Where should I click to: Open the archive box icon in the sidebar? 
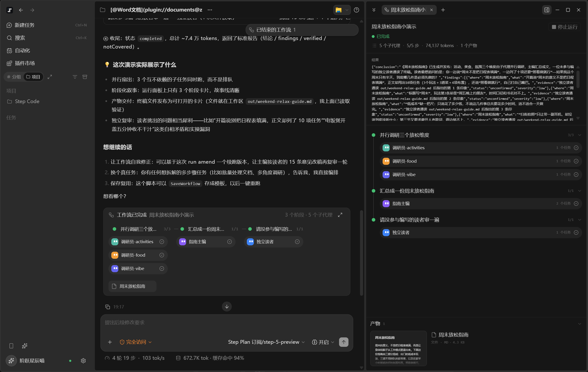click(85, 77)
